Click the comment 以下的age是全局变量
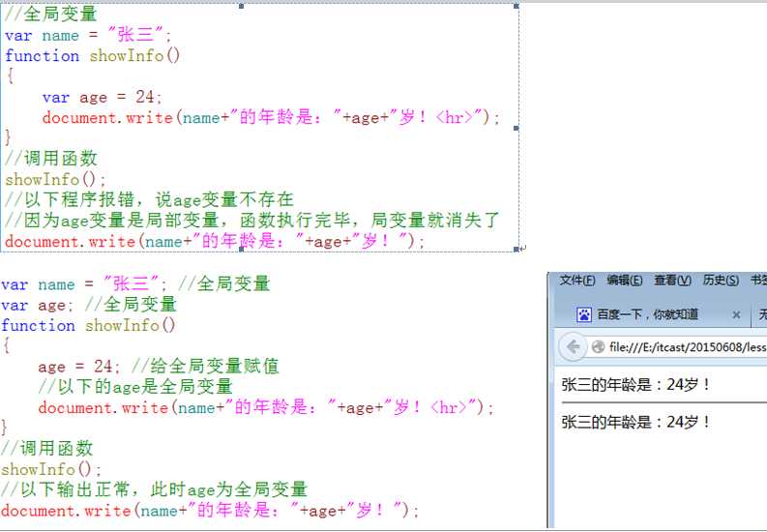767x532 pixels. pyautogui.click(x=135, y=386)
